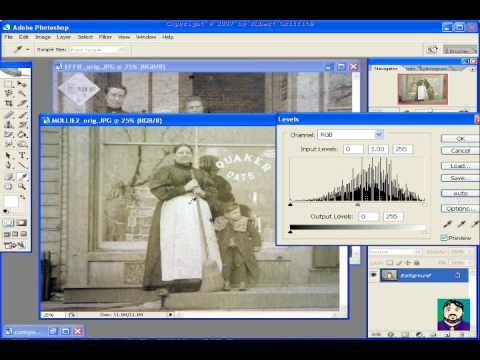The image size is (480, 360).
Task: Open the Sample Size dropdown
Action: click(99, 50)
